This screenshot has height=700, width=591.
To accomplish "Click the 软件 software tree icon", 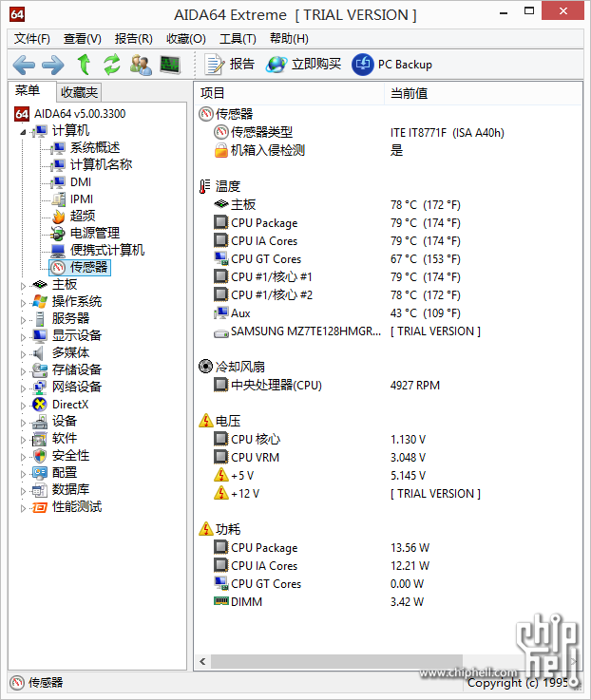I will tap(39, 439).
